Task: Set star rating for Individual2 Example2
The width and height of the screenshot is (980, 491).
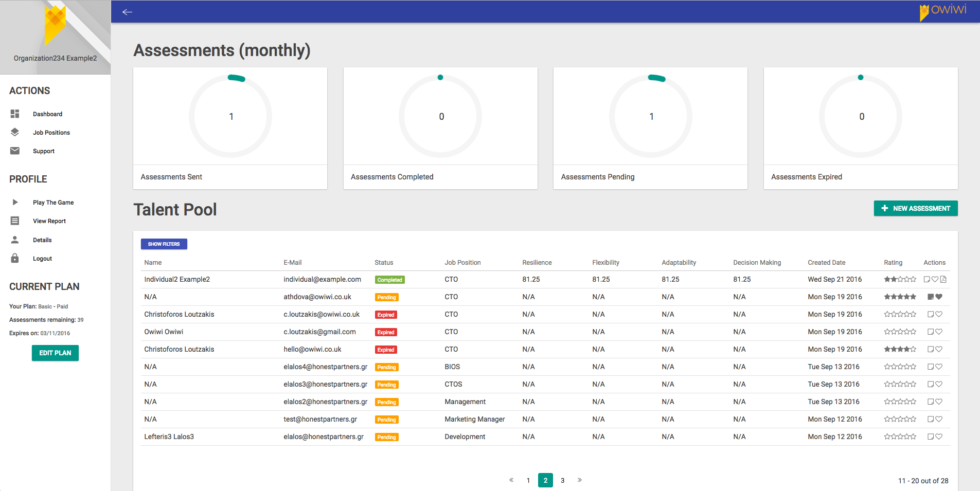Action: point(900,279)
